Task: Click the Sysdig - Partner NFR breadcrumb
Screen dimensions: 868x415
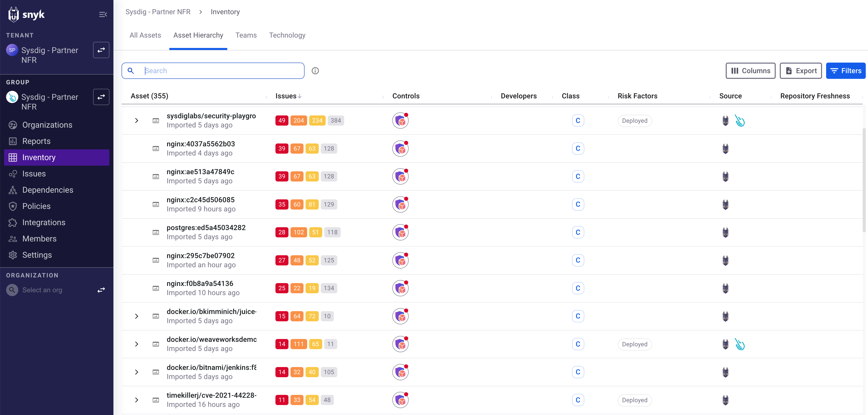Action: 158,12
